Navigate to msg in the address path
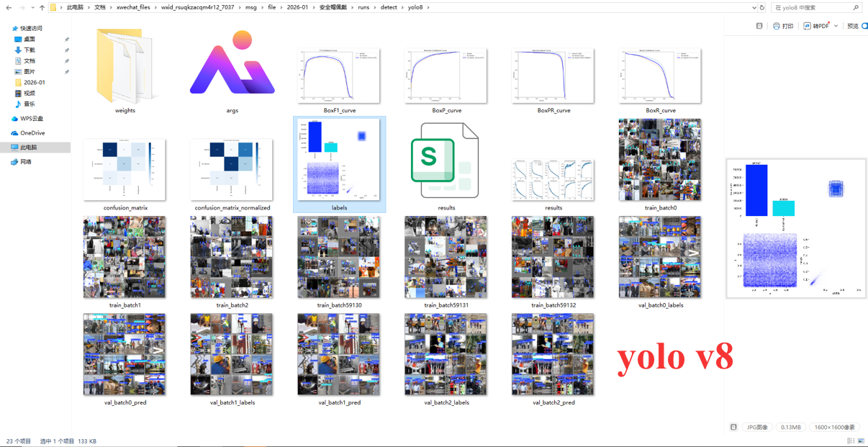The image size is (868, 447). [x=250, y=7]
